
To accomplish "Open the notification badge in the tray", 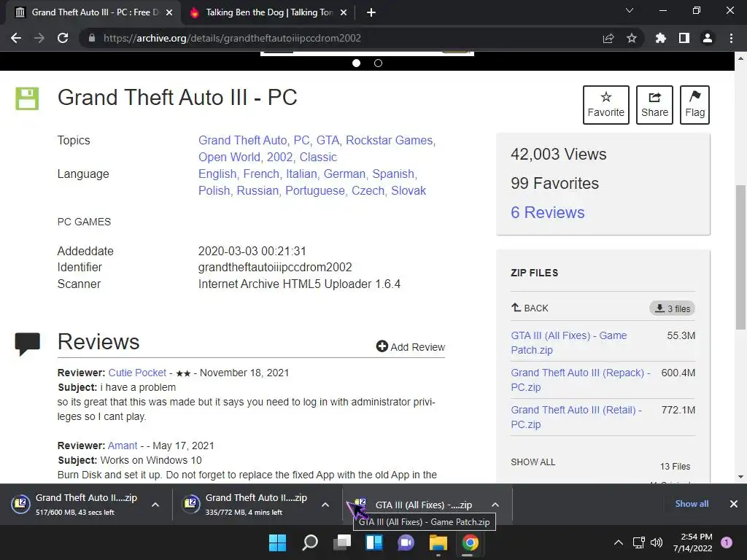I will click(x=727, y=542).
